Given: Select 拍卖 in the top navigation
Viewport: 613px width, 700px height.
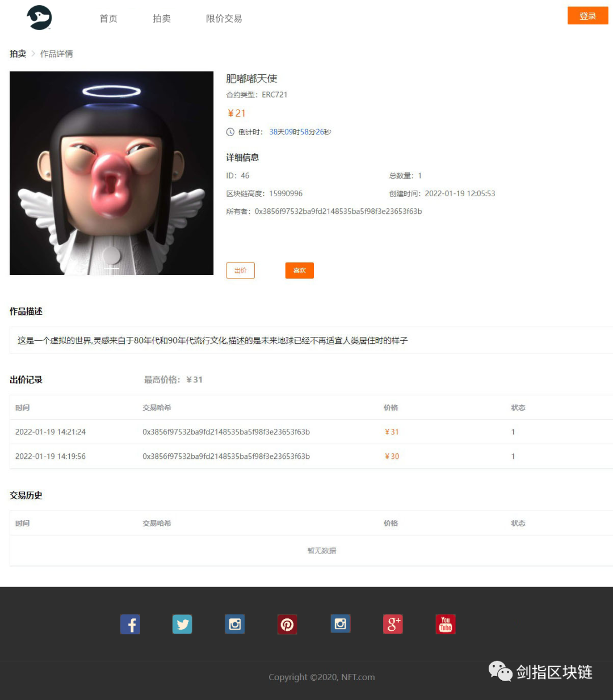Looking at the screenshot, I should pyautogui.click(x=161, y=18).
